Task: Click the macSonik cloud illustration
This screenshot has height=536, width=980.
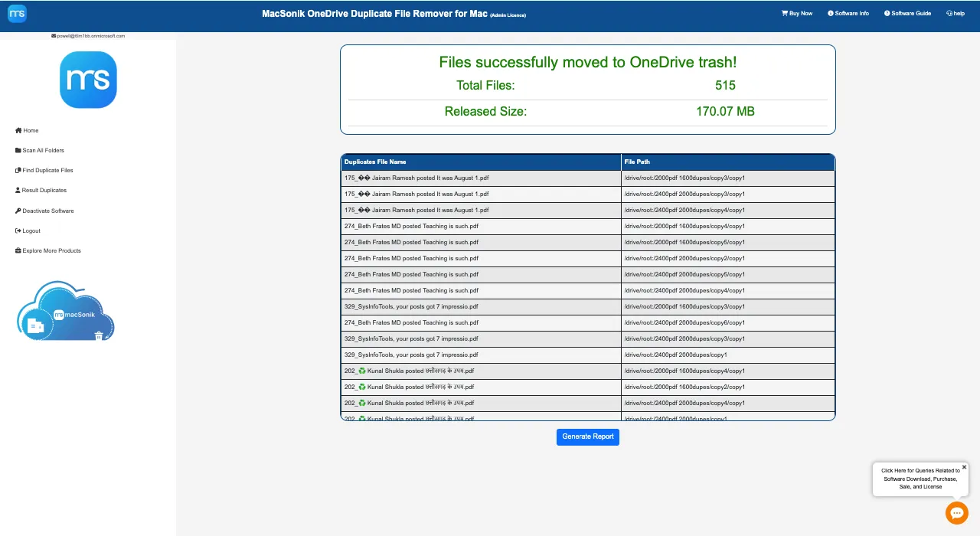Action: [x=65, y=311]
